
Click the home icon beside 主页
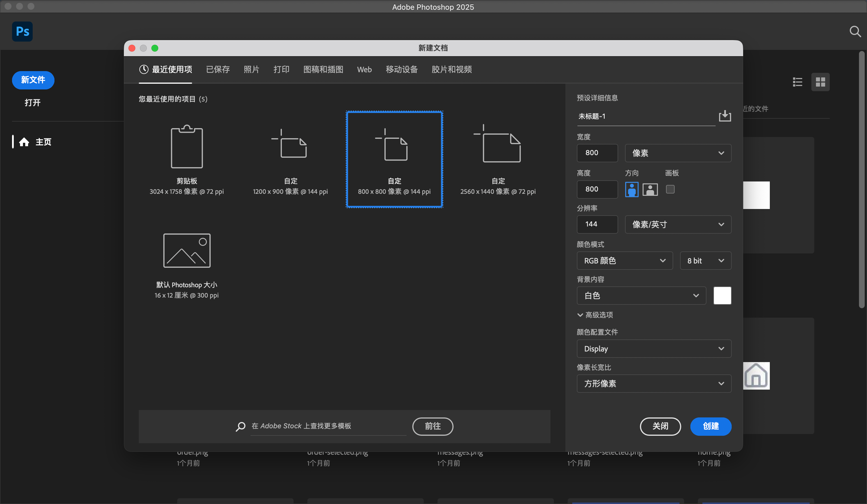(24, 142)
